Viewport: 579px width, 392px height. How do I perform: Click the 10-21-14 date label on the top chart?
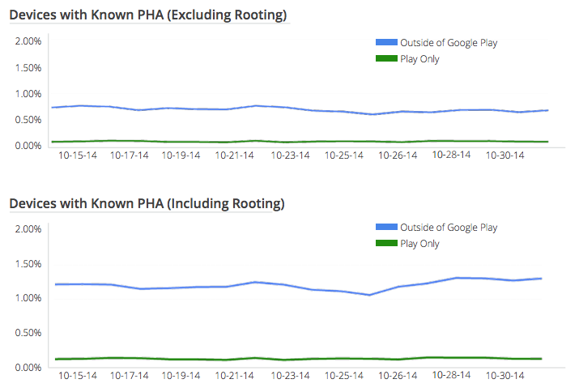pos(235,156)
